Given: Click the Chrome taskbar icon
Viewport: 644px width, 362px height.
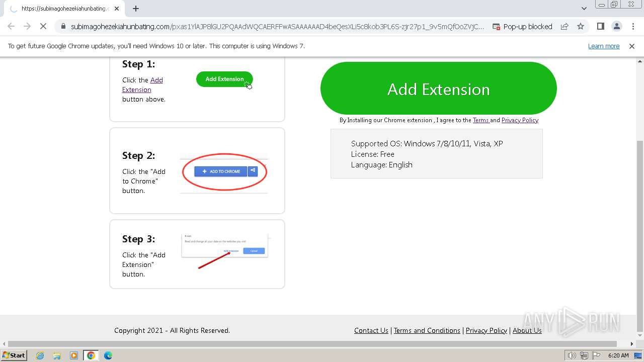Looking at the screenshot, I should [91, 355].
